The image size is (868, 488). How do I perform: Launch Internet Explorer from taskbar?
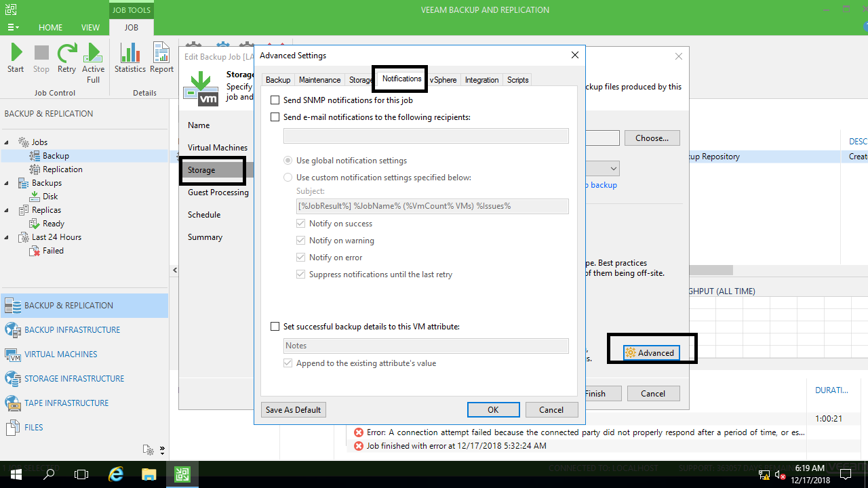116,474
